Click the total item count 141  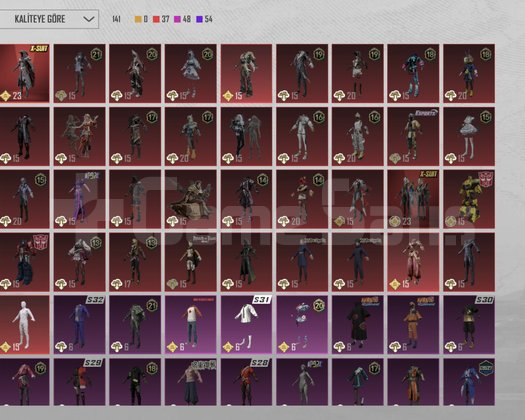pyautogui.click(x=117, y=19)
